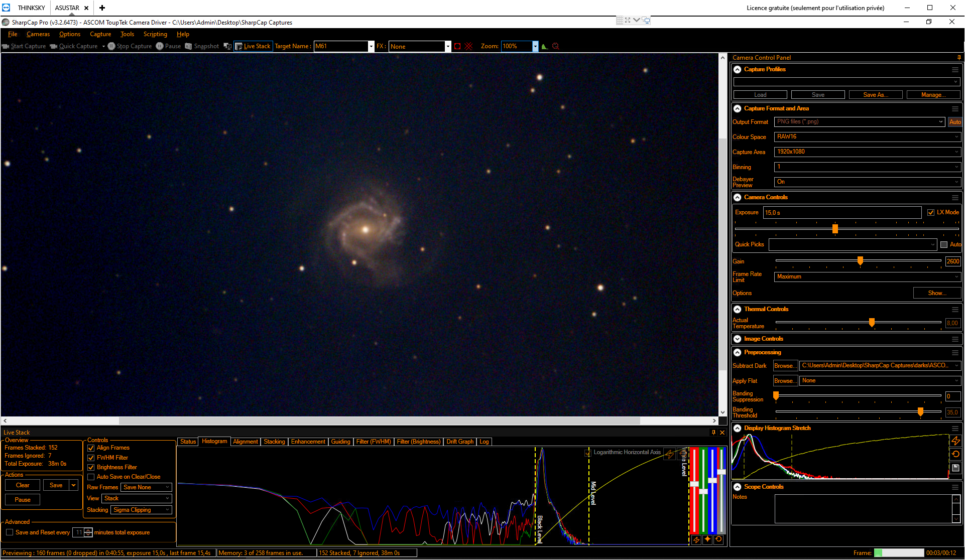Click the floppy disk icon in Display Histogram Stretch
Image resolution: width=965 pixels, height=560 pixels.
[955, 468]
